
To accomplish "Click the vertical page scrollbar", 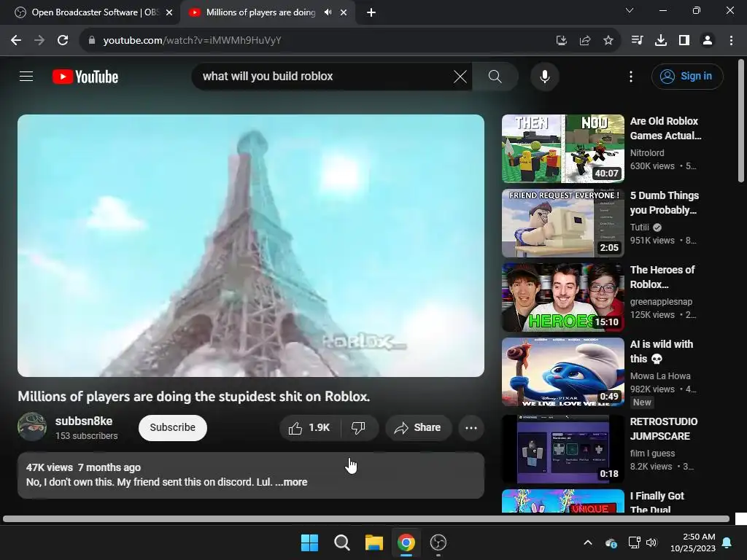I will point(741,120).
